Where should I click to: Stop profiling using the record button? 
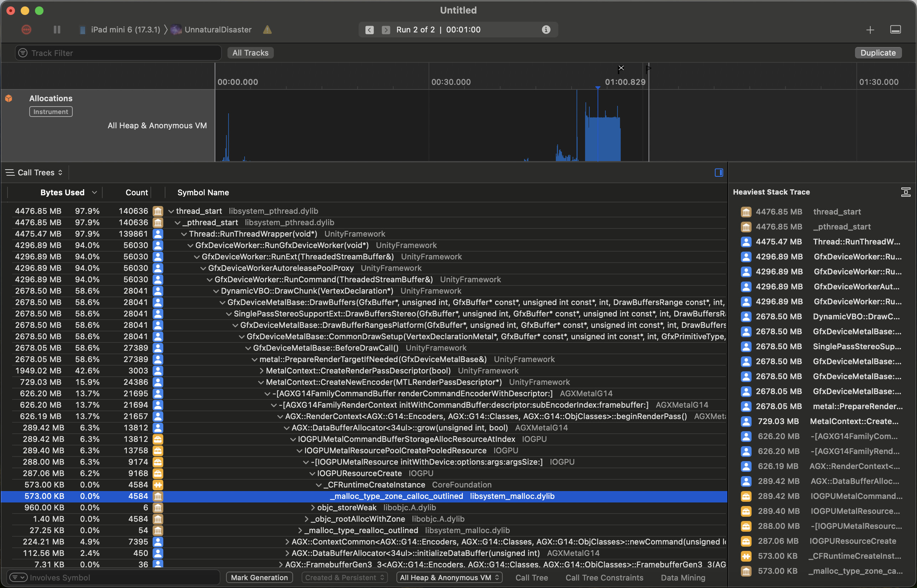26,29
